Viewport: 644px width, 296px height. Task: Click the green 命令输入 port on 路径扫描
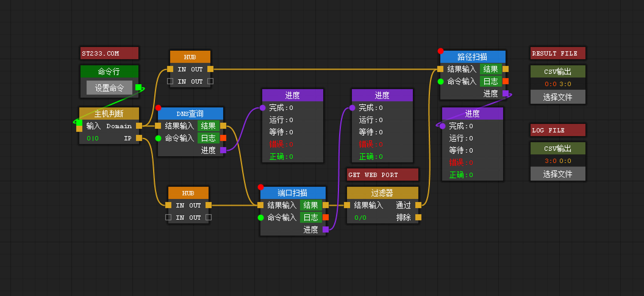pos(441,81)
